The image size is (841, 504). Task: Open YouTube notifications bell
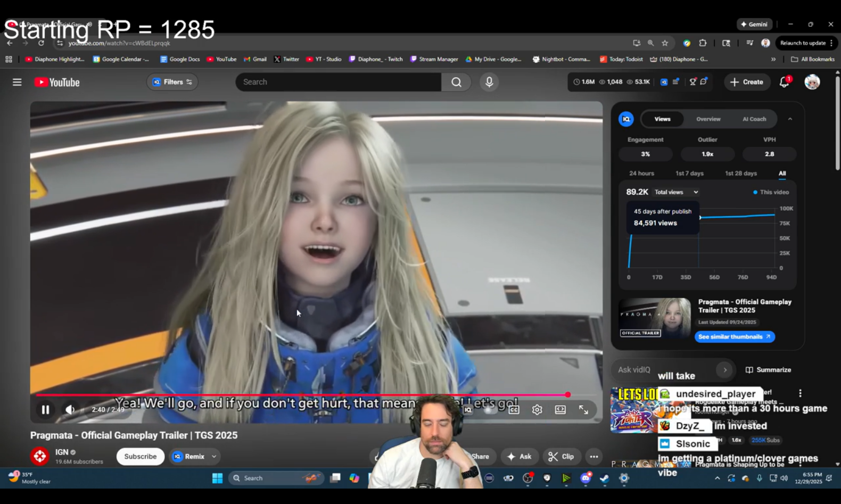[x=784, y=82]
